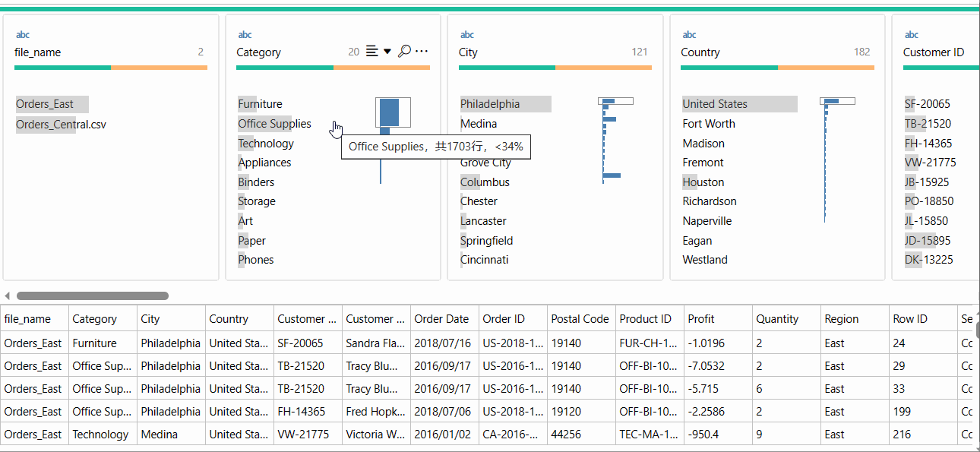Image resolution: width=980 pixels, height=452 pixels.
Task: Click the abc type icon above Category
Action: (245, 35)
